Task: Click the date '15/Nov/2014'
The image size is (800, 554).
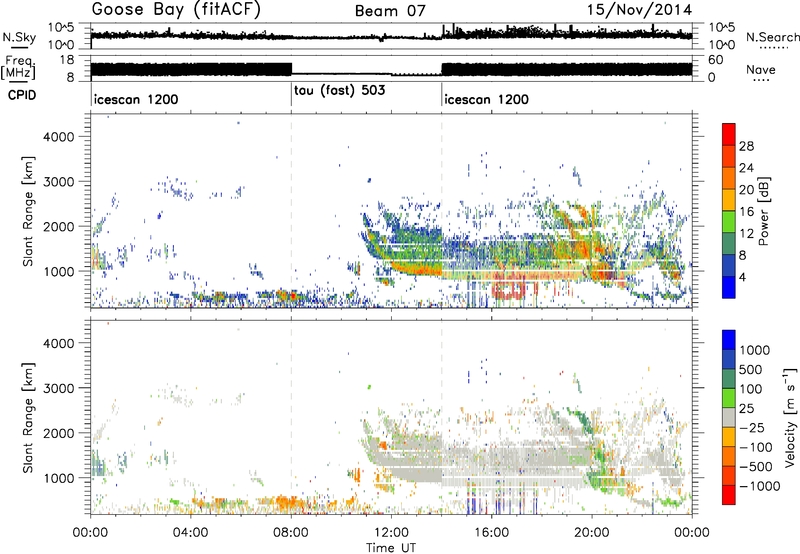Action: point(639,10)
